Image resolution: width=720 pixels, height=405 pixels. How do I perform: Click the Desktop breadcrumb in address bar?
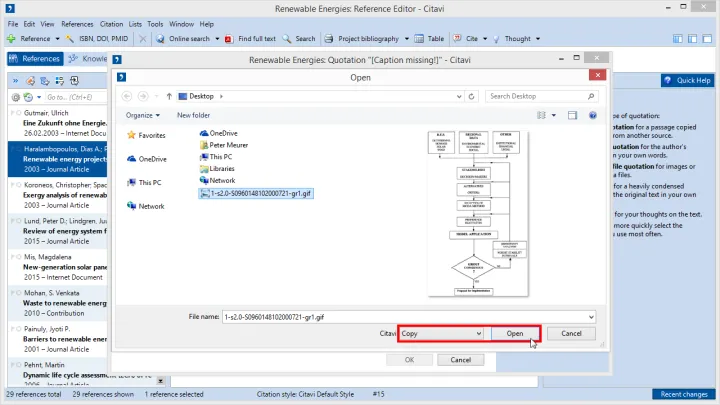coord(201,96)
